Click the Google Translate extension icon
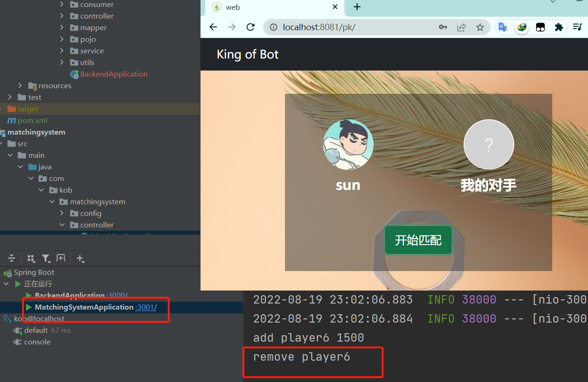The height and width of the screenshot is (382, 588). 503,27
